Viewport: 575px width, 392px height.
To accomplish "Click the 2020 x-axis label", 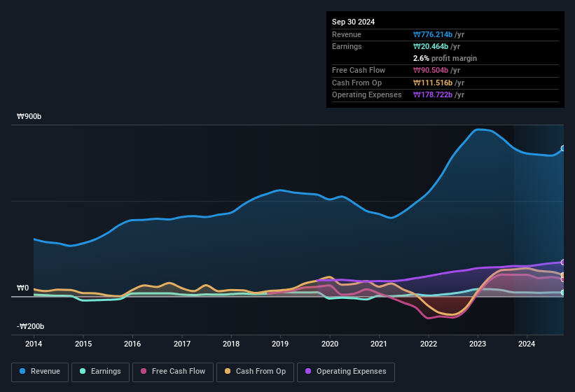I will pyautogui.click(x=330, y=344).
